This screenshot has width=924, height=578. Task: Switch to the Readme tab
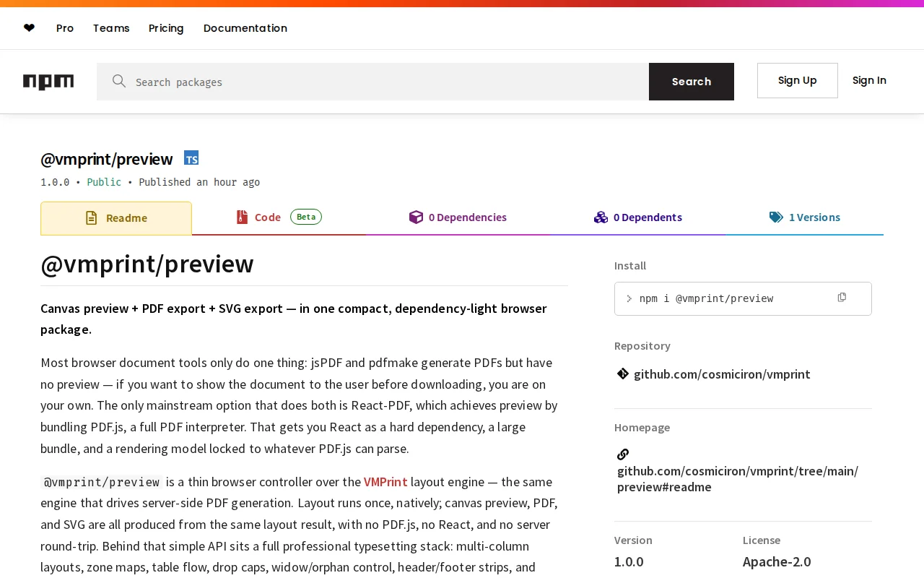(x=116, y=218)
